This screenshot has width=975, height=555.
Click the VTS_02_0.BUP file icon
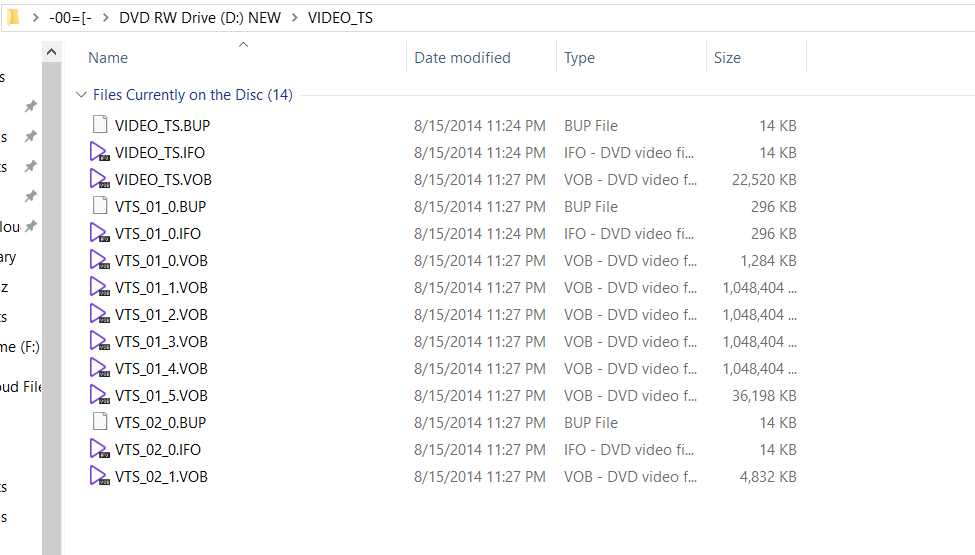[x=99, y=422]
